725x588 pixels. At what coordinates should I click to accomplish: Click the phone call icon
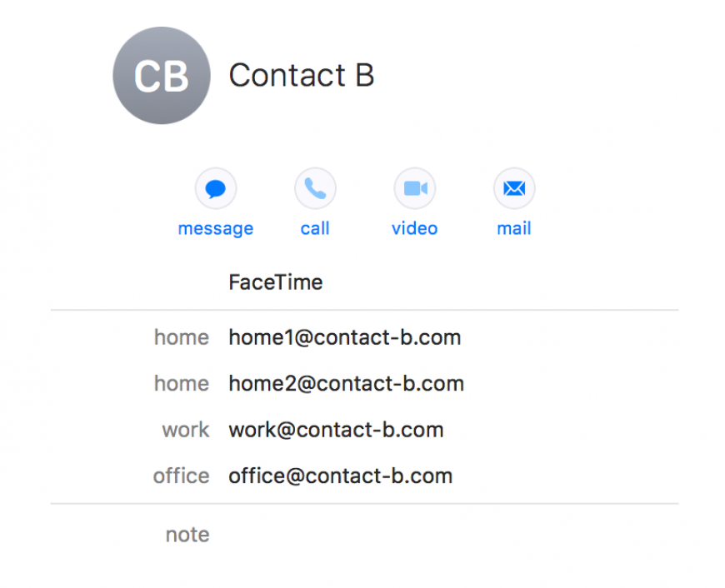click(x=315, y=188)
